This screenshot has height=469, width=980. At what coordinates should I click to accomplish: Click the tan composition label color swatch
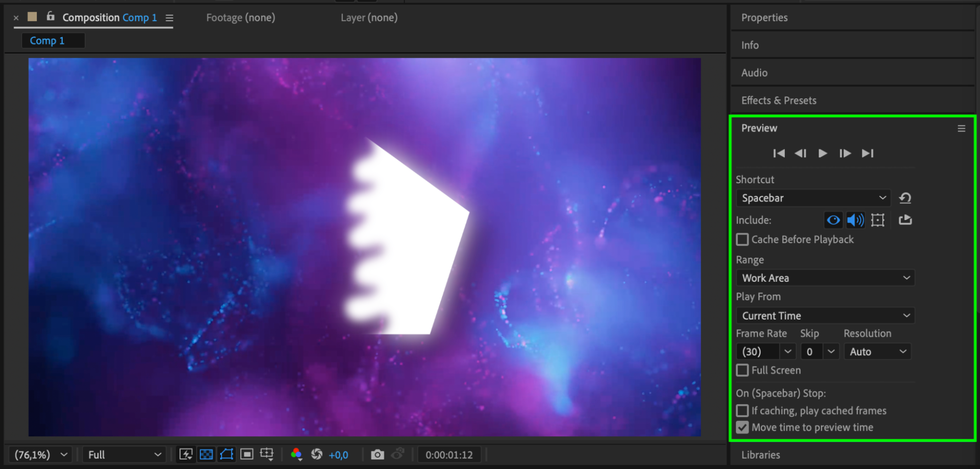(x=32, y=17)
